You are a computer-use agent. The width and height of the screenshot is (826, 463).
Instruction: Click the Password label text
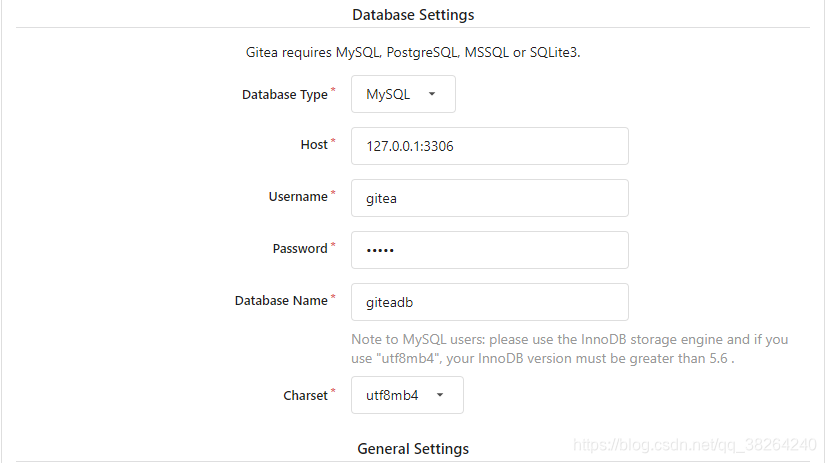click(300, 249)
